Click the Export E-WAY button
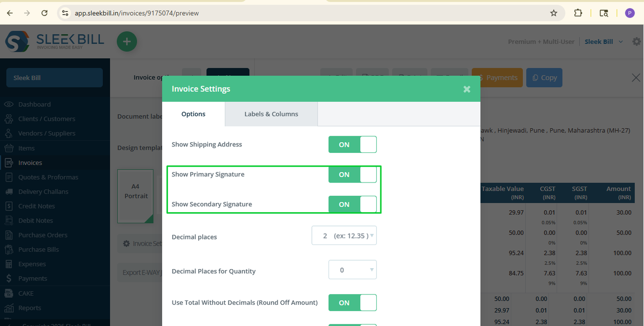Screen dimensions: 644x326 (140, 273)
